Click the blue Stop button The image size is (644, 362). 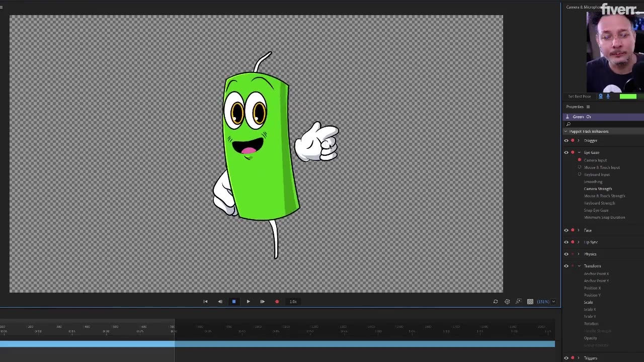click(234, 302)
